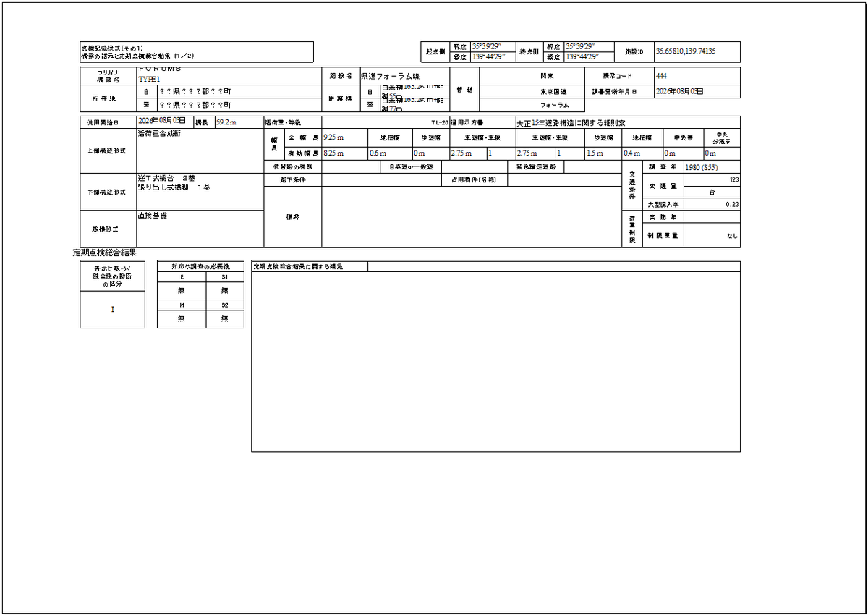The image size is (868, 615).
Task: Select the full width value 9.25 m
Action: pos(334,136)
